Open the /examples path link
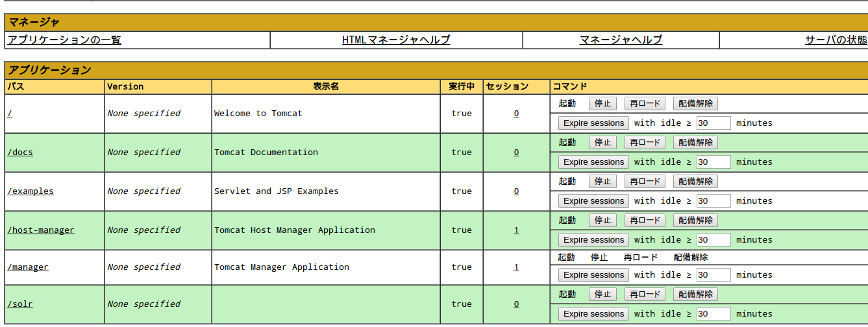The image size is (868, 327). tap(31, 191)
